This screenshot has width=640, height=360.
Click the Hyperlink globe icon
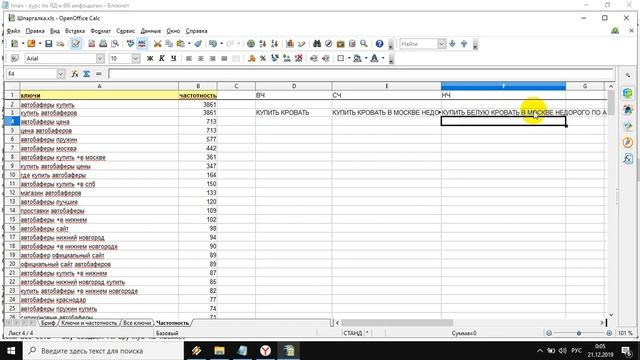[251, 44]
